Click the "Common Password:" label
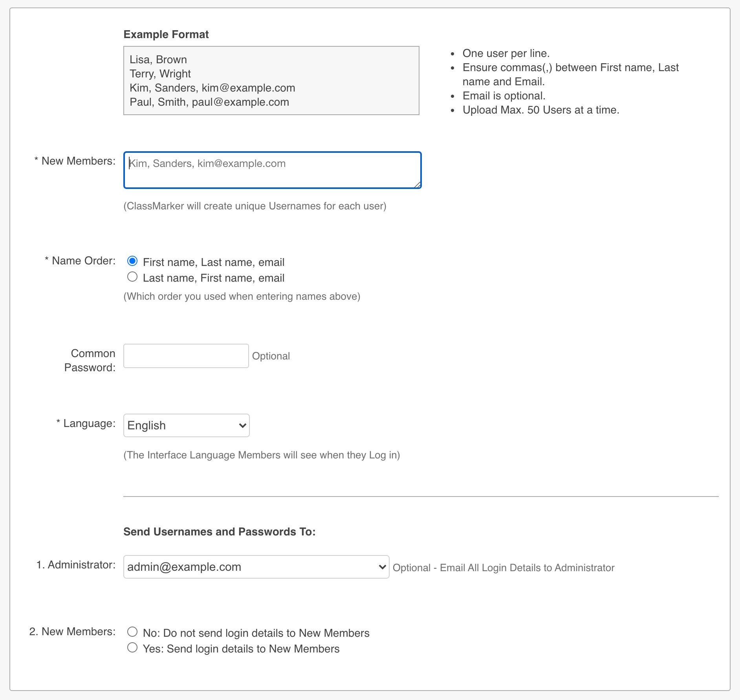740x700 pixels. coord(90,360)
